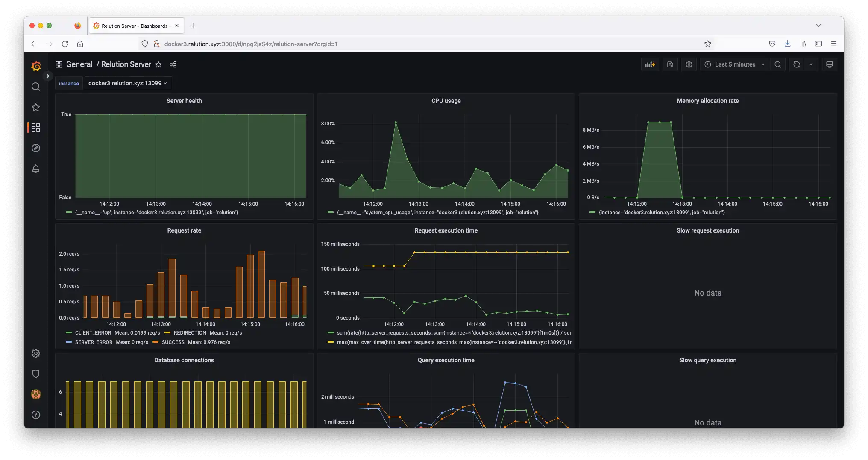This screenshot has width=868, height=460.
Task: Open the browser library icon
Action: point(803,44)
